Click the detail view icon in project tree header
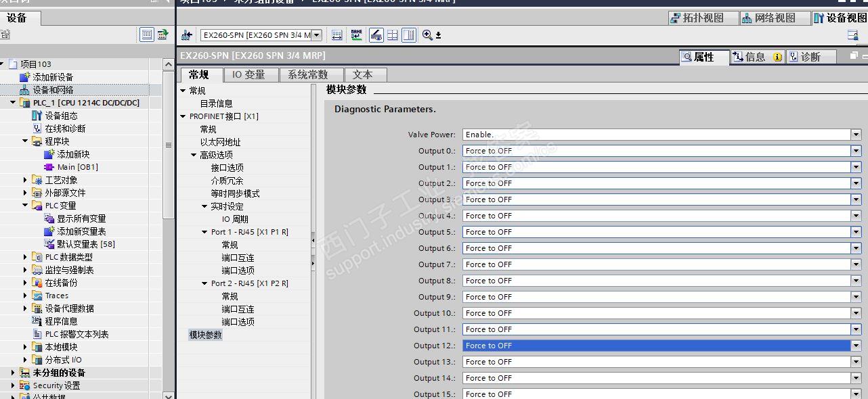This screenshot has height=399, width=868. pos(147,34)
